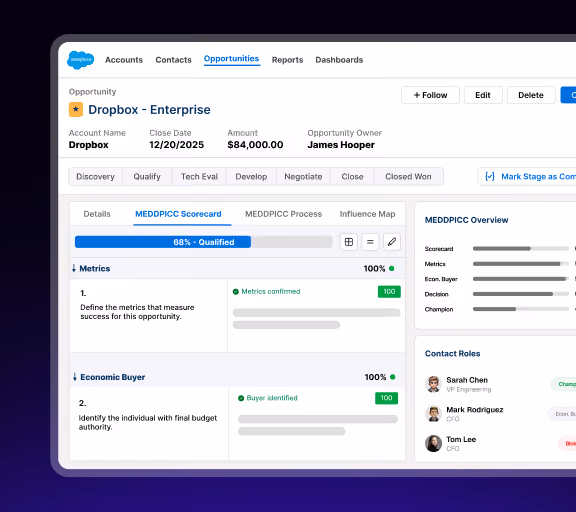Select the Negotiate stage

[x=303, y=177]
